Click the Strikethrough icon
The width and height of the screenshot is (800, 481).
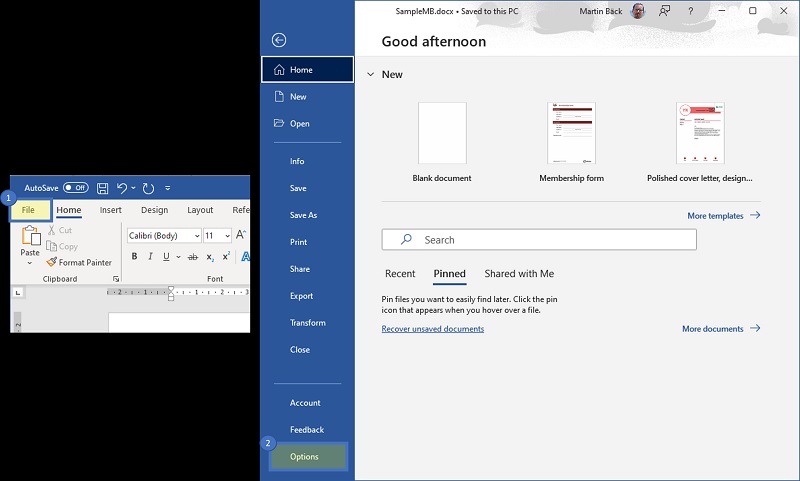[x=193, y=257]
